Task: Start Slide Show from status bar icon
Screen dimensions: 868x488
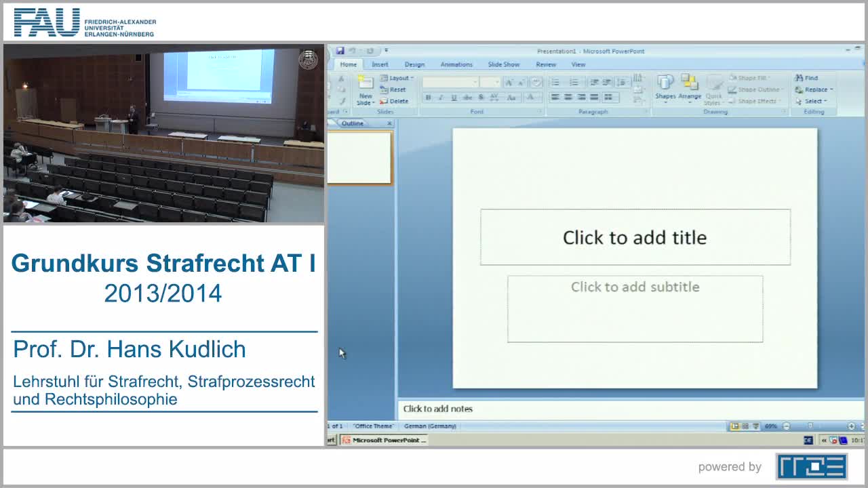Action: tap(755, 426)
